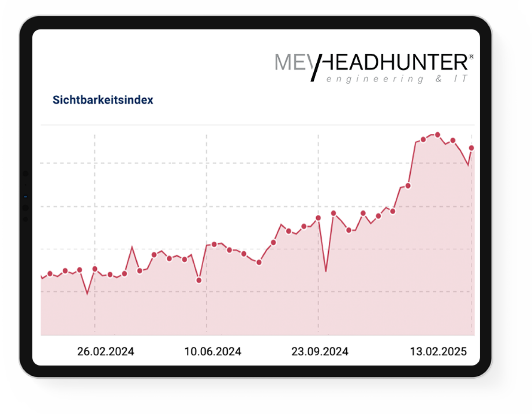
Task: Select the first data point on the left
Action: [50, 273]
